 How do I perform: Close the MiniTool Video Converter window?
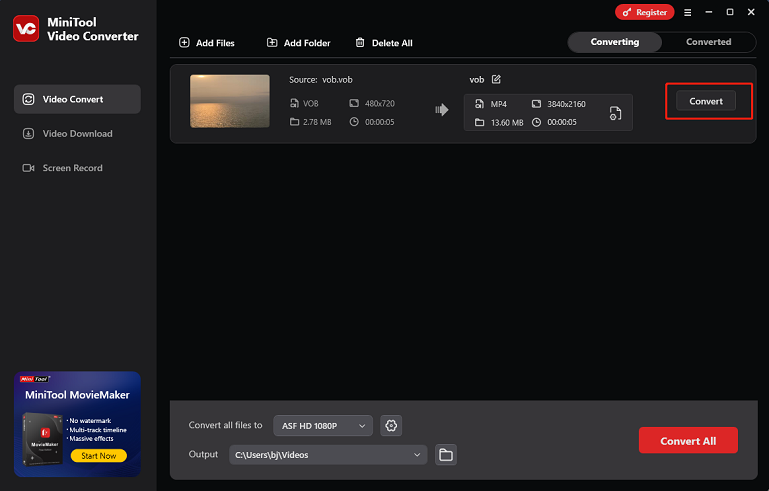click(751, 12)
